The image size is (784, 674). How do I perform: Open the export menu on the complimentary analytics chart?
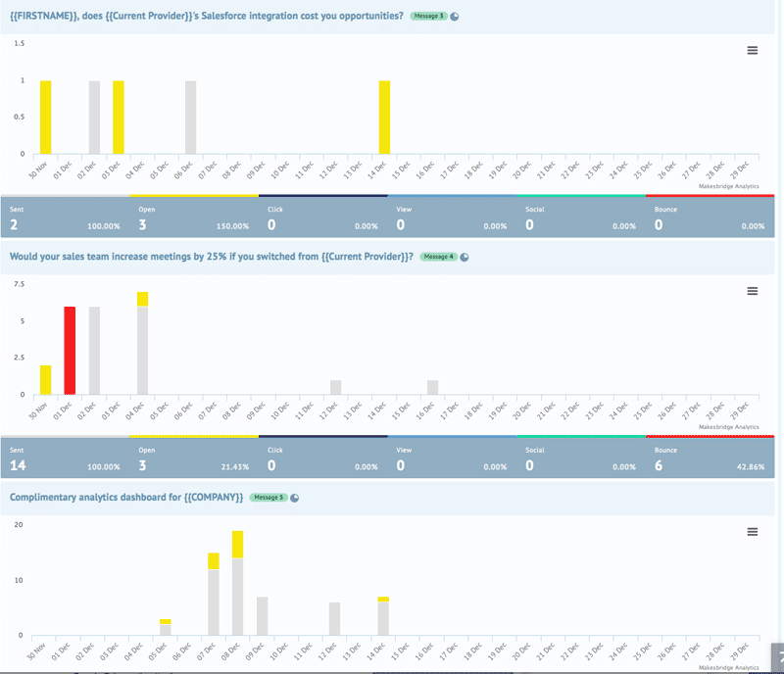(x=752, y=532)
